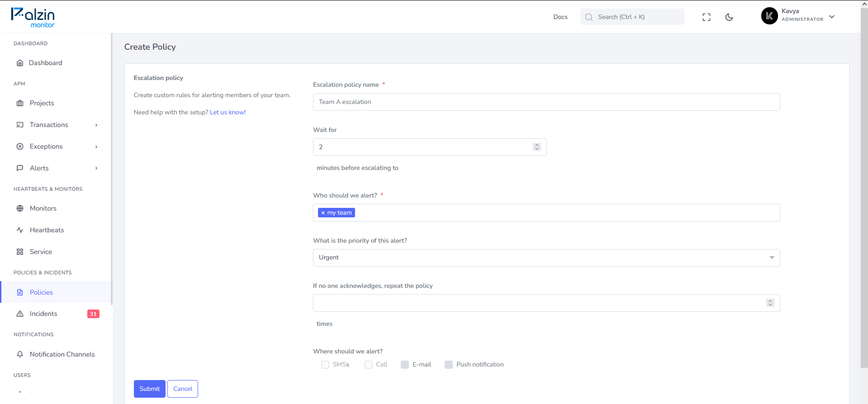Click the page vertical scrollbar

(864, 189)
